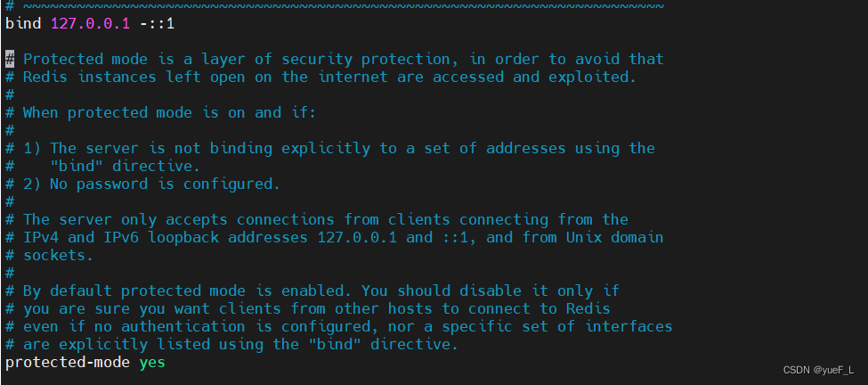
Task: Click "Unix domain" at the end of IPv4 line
Action: click(615, 237)
